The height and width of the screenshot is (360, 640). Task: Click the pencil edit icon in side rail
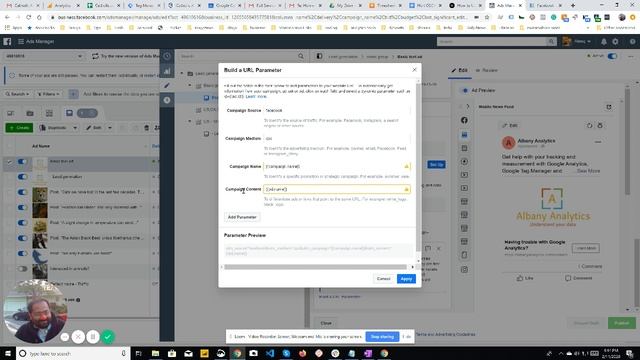(x=167, y=85)
